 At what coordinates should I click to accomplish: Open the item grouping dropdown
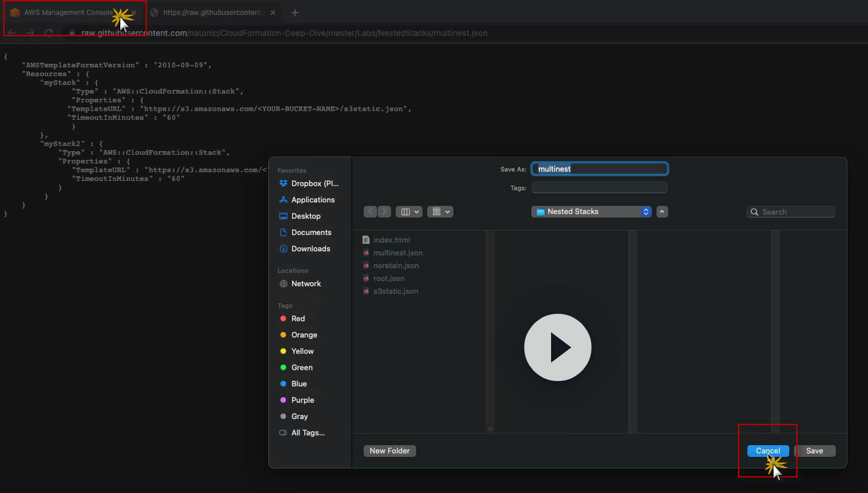[x=440, y=212]
